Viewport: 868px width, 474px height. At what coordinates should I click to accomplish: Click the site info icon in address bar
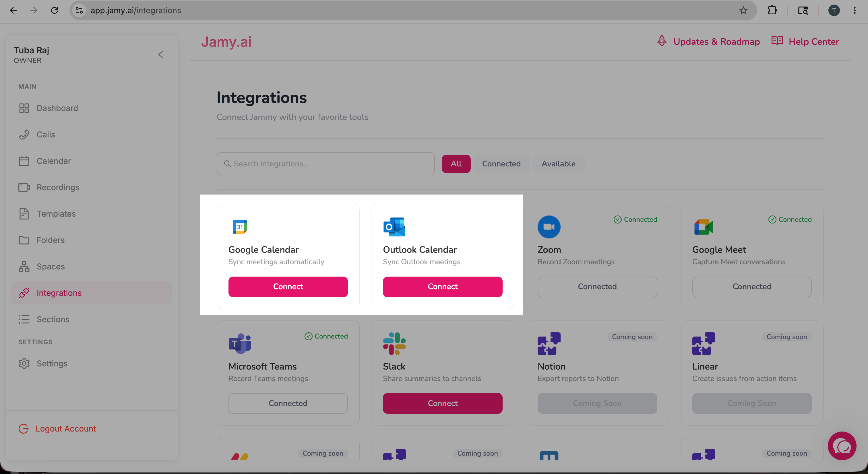(79, 10)
